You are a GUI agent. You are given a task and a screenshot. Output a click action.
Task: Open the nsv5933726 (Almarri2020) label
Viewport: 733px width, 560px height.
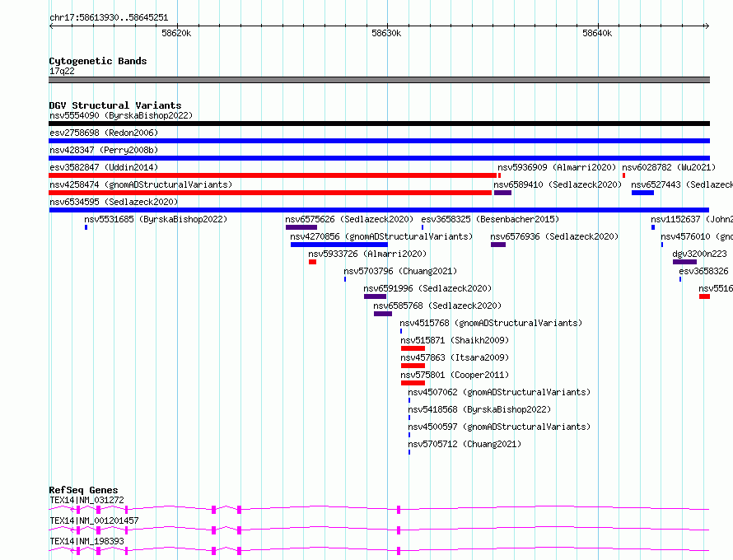367,254
